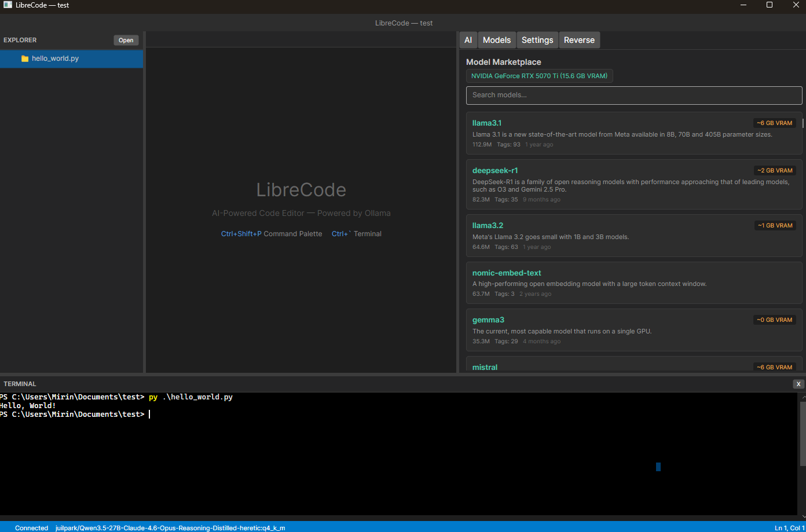Click the Ctrl+Shift+P Command Palette hint
Screen dimensions: 806x532
[272, 234]
